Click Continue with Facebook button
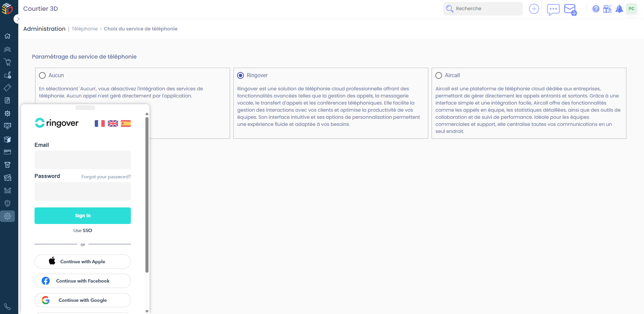Image resolution: width=644 pixels, height=314 pixels. point(83,281)
